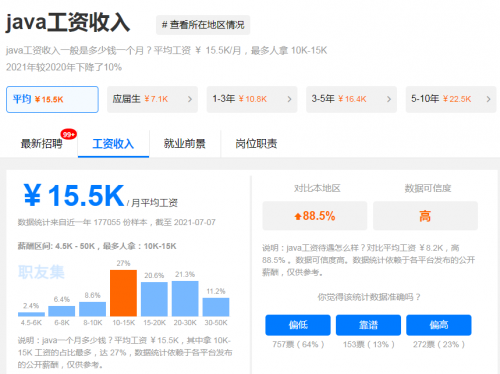500x374 pixels.
Task: Select the 平均 ¥15.5K salary card
Action: tap(52, 99)
